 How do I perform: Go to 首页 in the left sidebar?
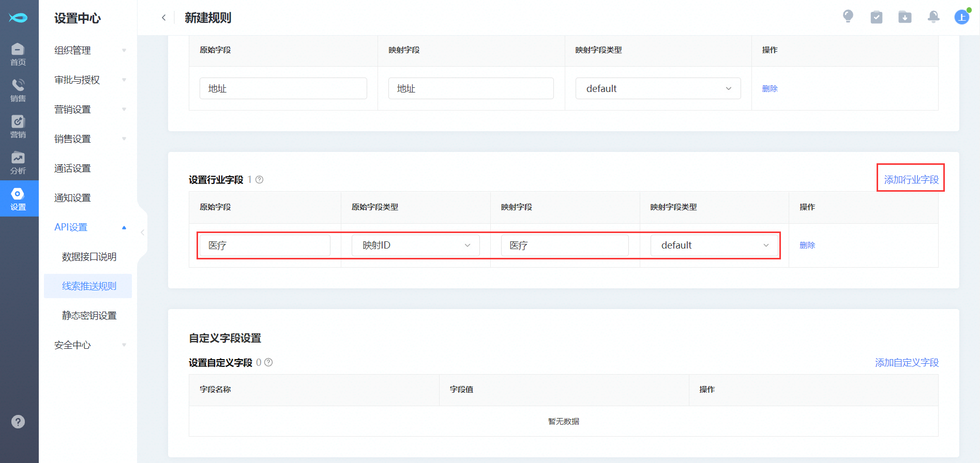(18, 54)
